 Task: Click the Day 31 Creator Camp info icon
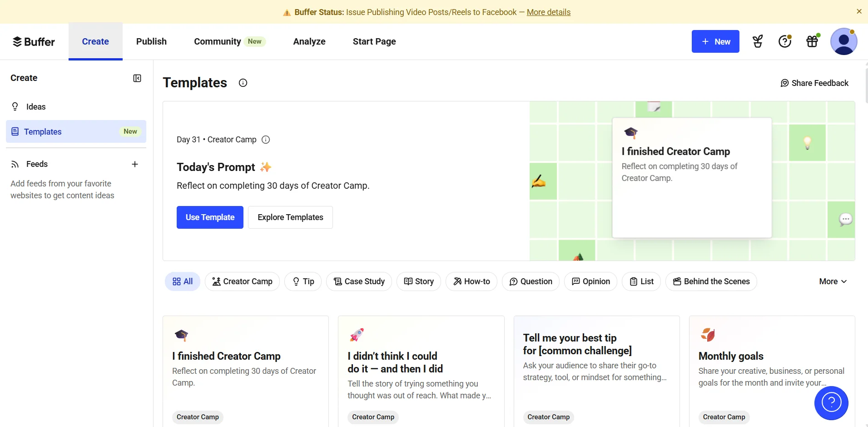(266, 140)
